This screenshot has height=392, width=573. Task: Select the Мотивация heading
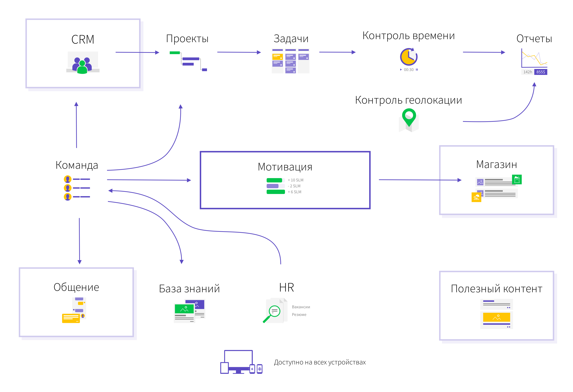tap(285, 167)
